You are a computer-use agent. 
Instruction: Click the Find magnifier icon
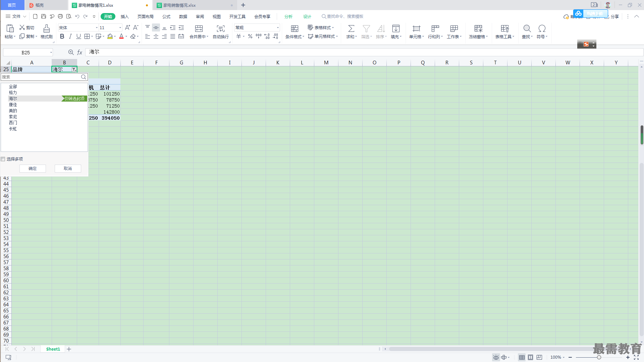click(x=527, y=29)
